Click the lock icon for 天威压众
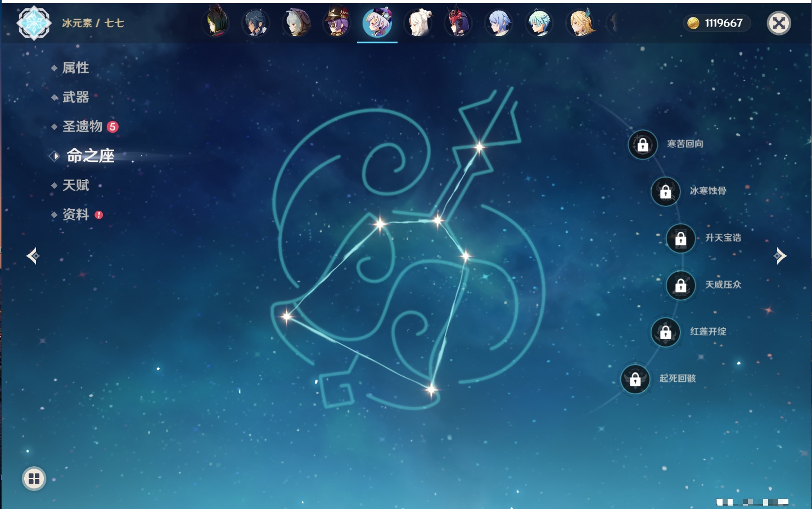The width and height of the screenshot is (812, 509). (681, 286)
